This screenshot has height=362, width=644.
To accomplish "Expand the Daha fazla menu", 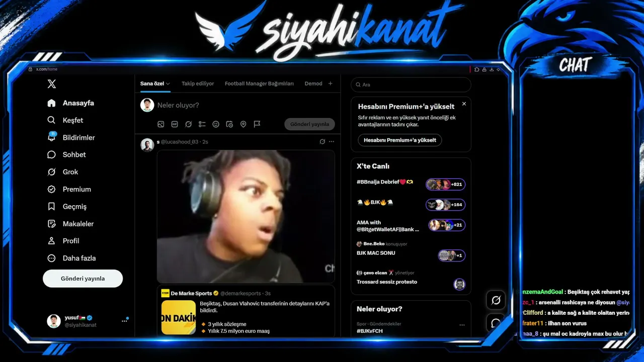I will pos(71,258).
